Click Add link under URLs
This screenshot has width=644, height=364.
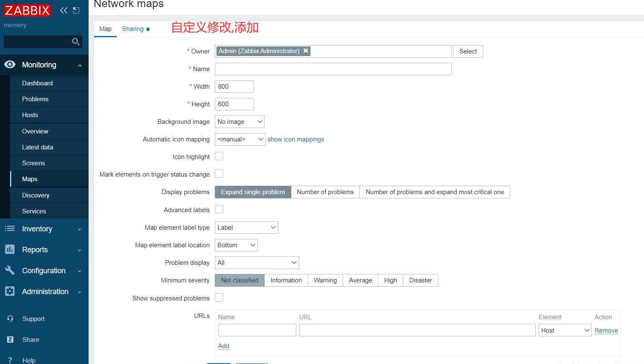click(x=224, y=346)
